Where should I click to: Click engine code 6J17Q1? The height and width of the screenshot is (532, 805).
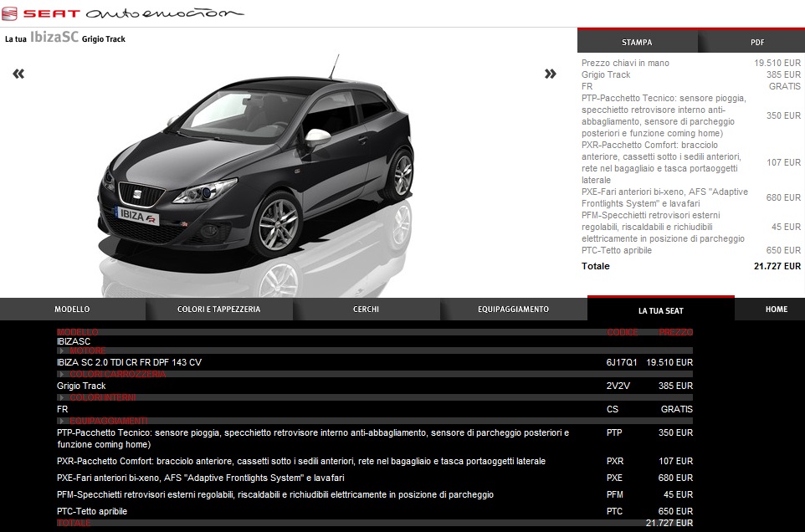[622, 362]
